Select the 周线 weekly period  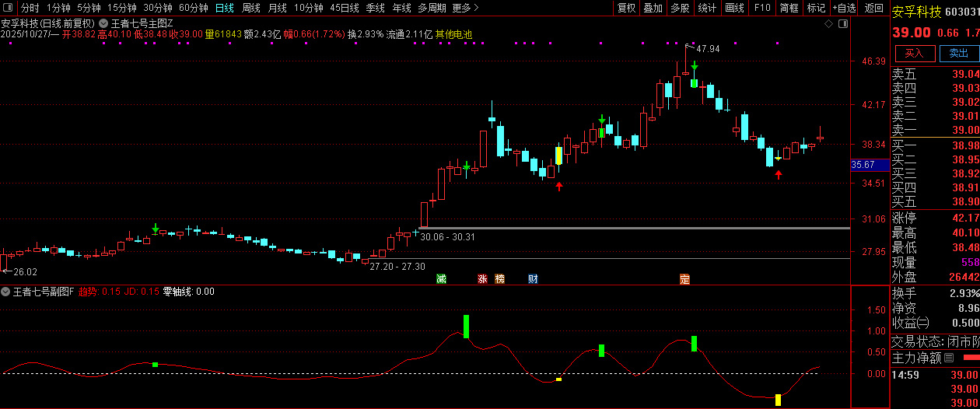(250, 8)
